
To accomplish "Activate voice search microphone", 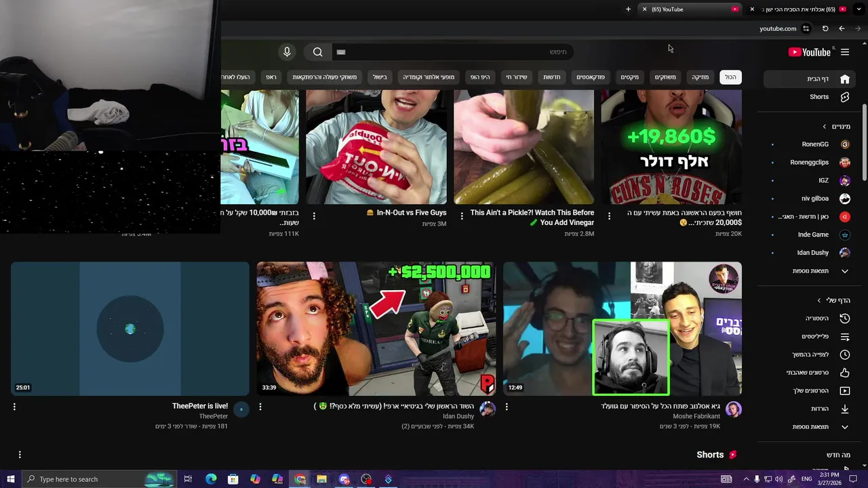I will pyautogui.click(x=287, y=52).
